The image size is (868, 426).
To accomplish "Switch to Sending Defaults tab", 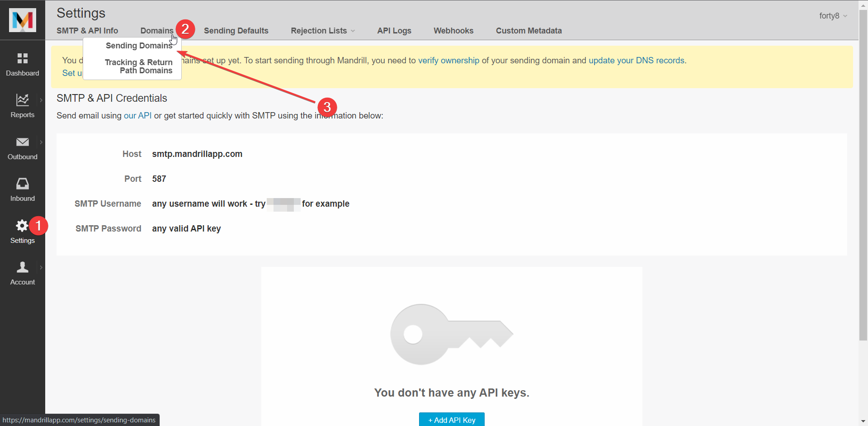I will 236,31.
